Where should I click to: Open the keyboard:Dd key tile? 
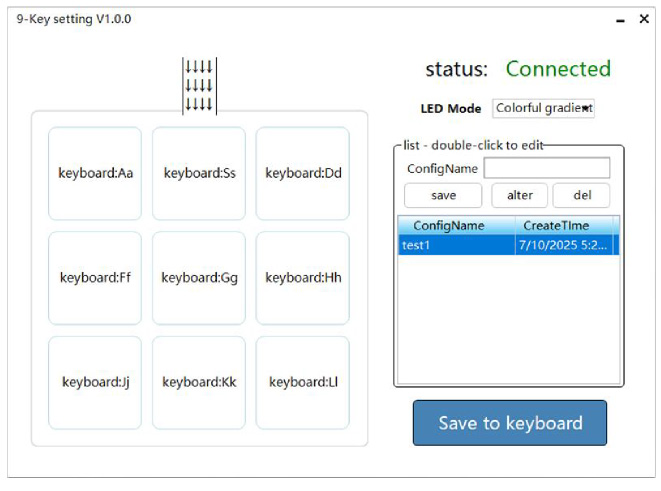click(303, 173)
